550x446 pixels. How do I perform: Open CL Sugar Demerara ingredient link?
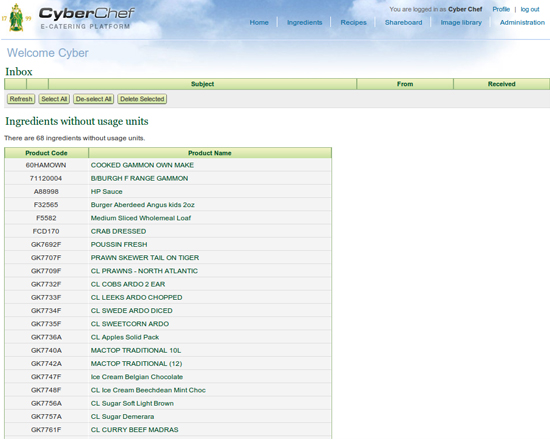(x=122, y=417)
